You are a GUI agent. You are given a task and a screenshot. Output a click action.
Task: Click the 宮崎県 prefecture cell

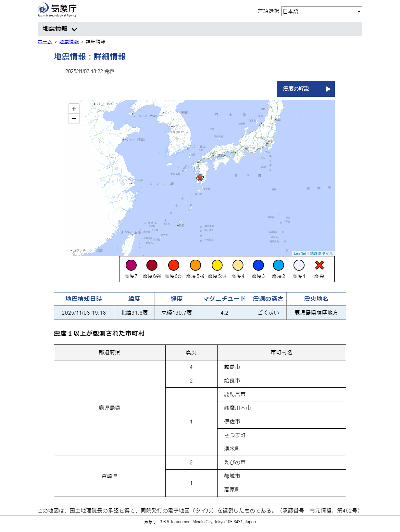(110, 476)
